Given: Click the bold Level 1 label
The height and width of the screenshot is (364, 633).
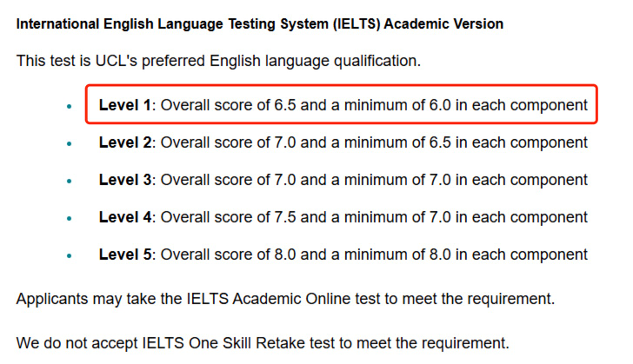Looking at the screenshot, I should (125, 105).
